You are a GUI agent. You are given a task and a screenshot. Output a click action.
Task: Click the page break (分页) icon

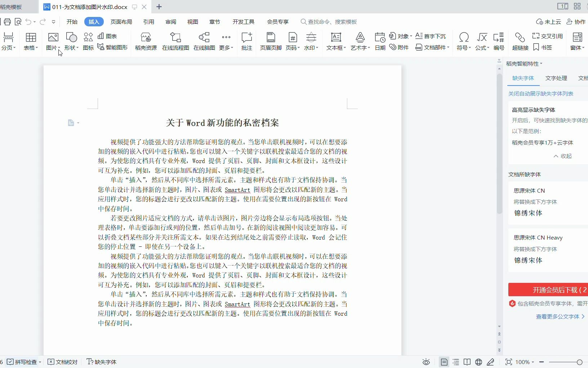tap(8, 37)
